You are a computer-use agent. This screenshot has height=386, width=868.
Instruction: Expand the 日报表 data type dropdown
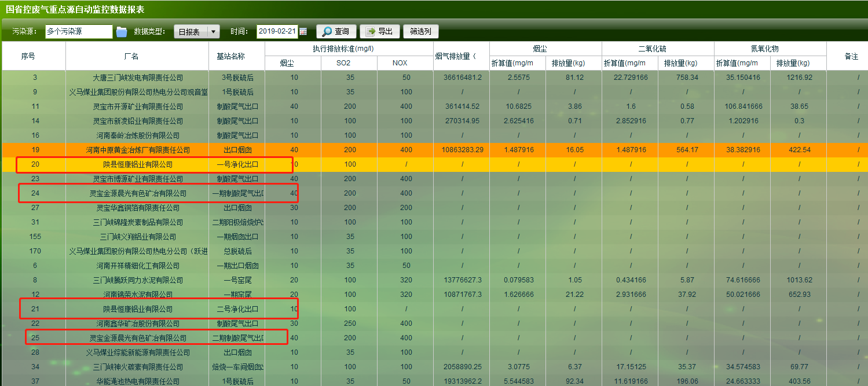click(x=214, y=32)
